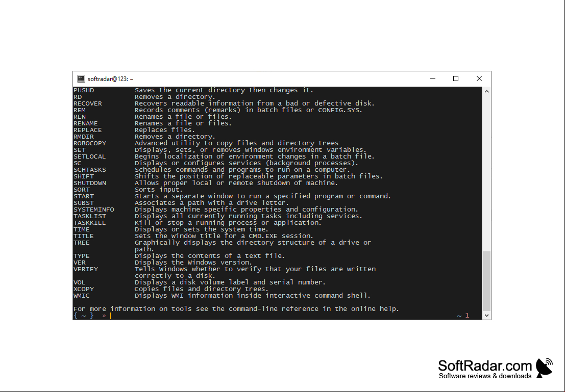Click the TITLE command name
The image size is (565, 392).
tap(84, 236)
